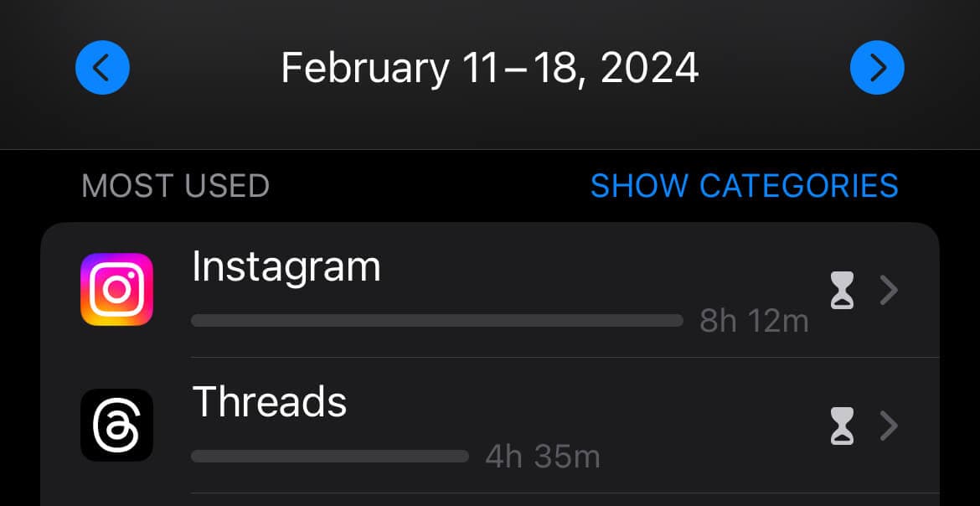The width and height of the screenshot is (980, 506).
Task: Expand Threads details via its chevron
Action: point(888,426)
